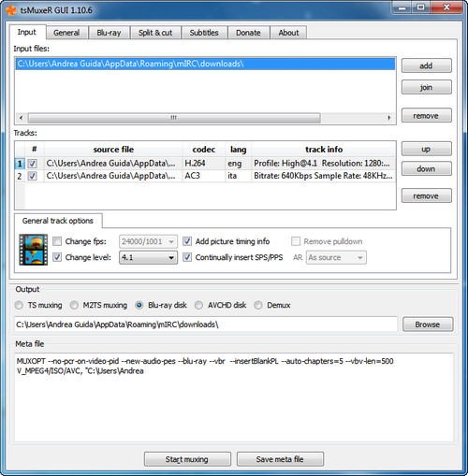Toggle Continually insert SPS/PPS
Screen dimensions: 468x476
(187, 257)
